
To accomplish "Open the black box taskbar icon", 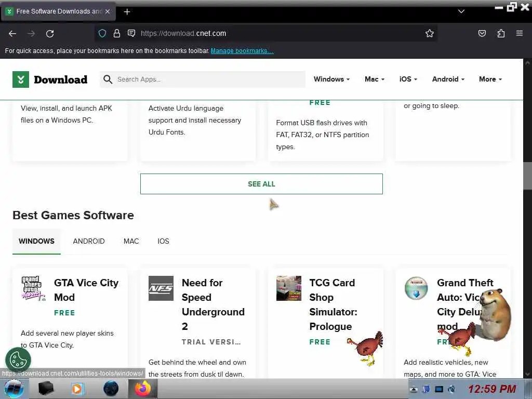I will pyautogui.click(x=46, y=389).
